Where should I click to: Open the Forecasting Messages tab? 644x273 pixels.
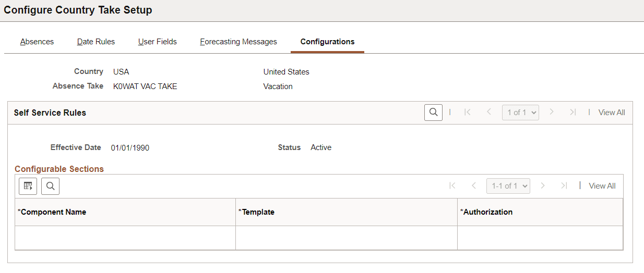point(238,42)
